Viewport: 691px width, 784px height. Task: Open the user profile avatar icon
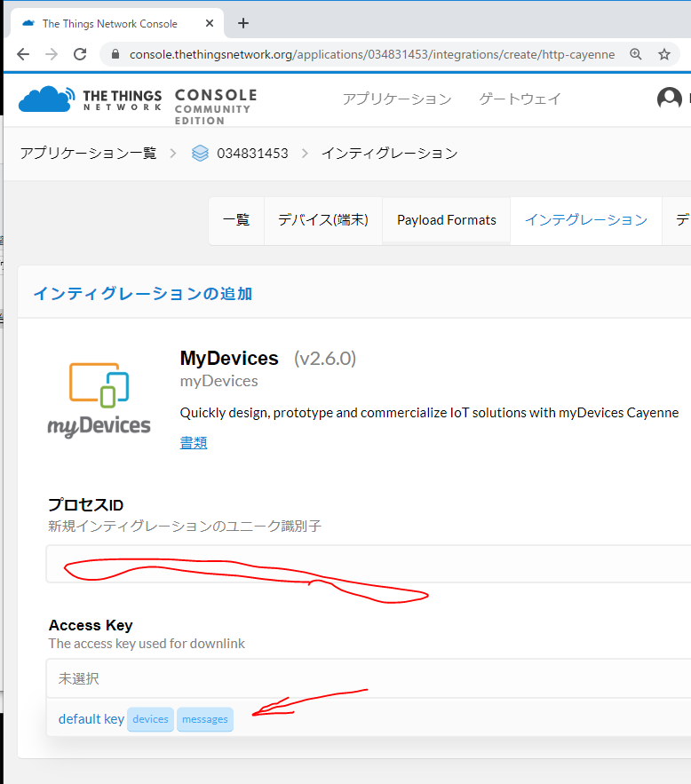(x=670, y=99)
